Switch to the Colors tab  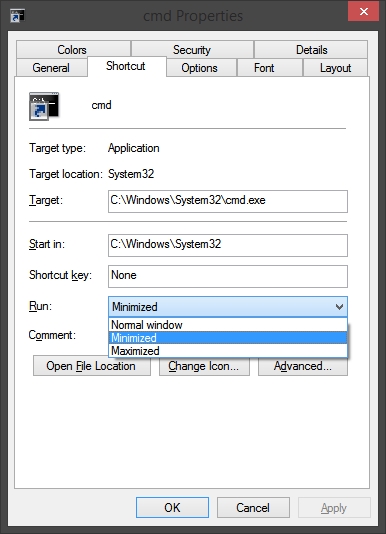click(73, 50)
